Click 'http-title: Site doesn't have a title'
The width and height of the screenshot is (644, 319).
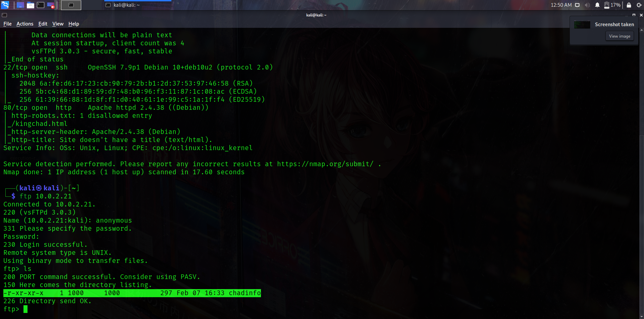[112, 140]
